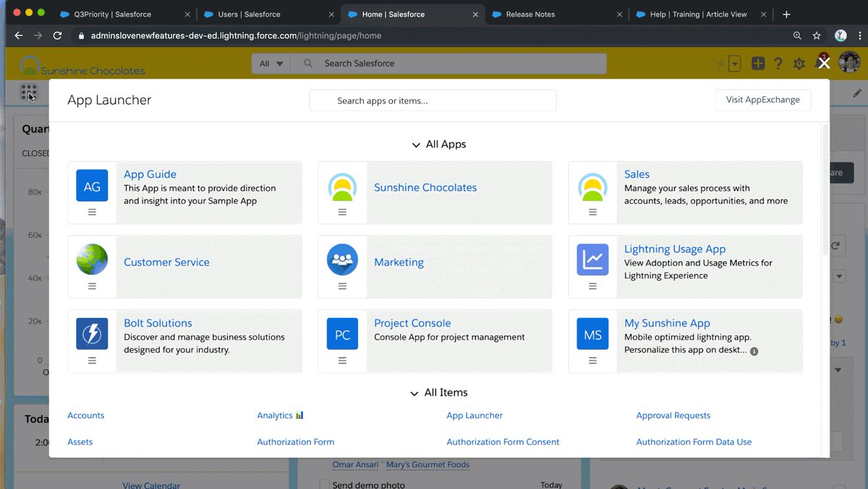This screenshot has height=489, width=868.
Task: Open the Marketing app link
Action: [399, 263]
